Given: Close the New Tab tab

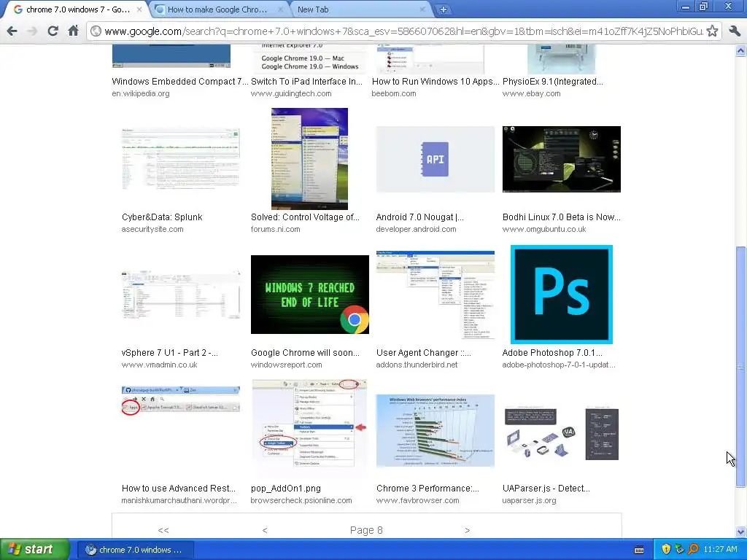Looking at the screenshot, I should point(422,9).
